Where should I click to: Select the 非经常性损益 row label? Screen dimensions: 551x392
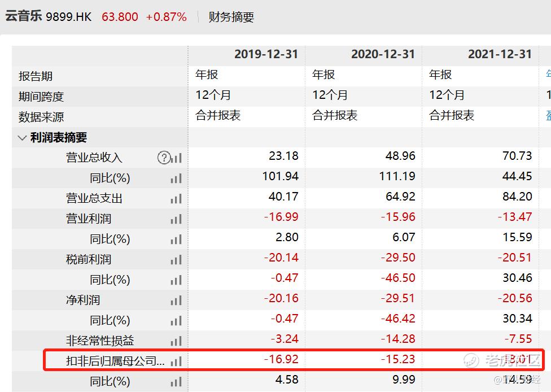tap(100, 341)
